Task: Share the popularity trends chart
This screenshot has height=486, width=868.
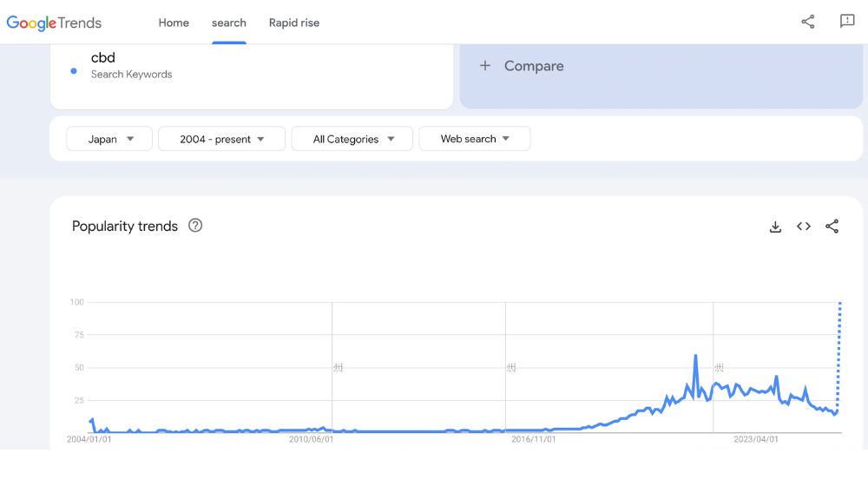Action: 832,227
